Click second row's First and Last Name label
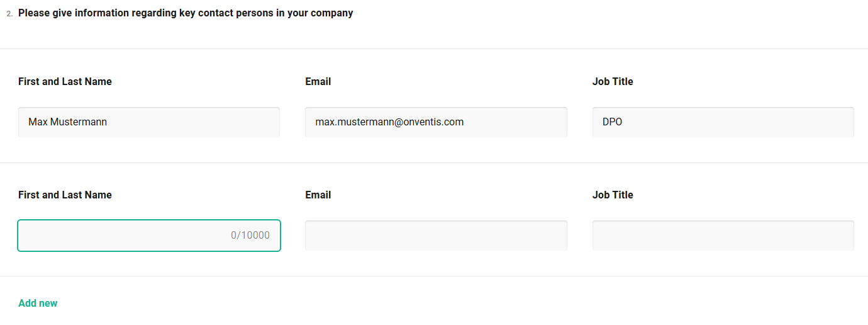 [65, 195]
